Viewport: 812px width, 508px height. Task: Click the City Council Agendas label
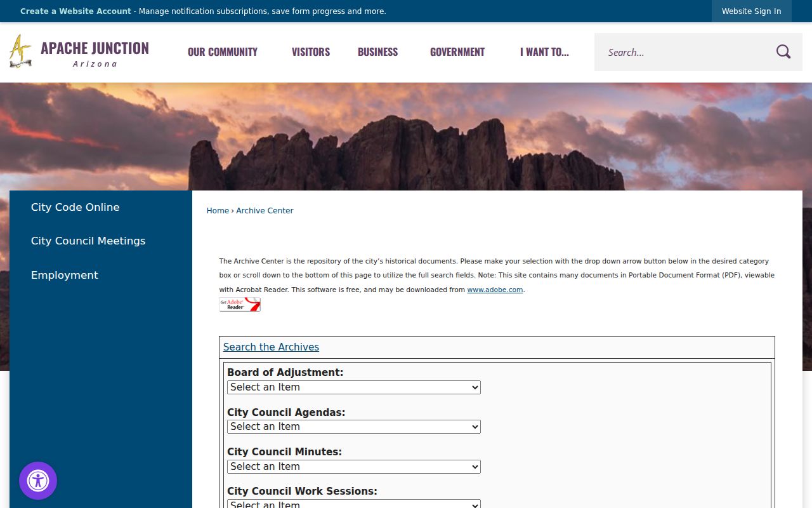coord(286,412)
